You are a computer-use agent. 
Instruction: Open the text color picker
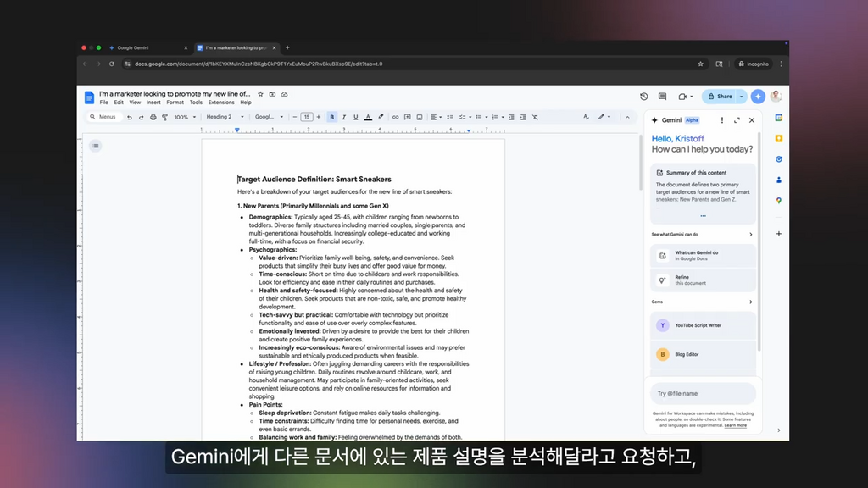(x=368, y=117)
